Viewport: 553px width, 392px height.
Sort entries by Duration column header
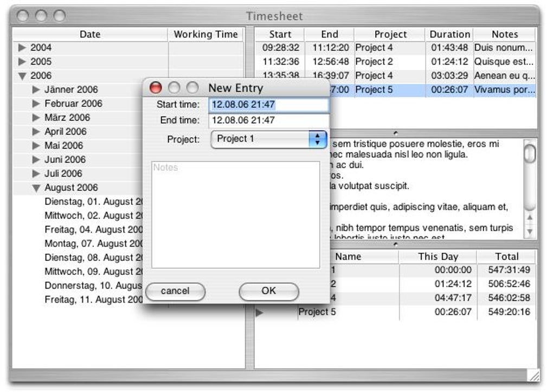[449, 34]
